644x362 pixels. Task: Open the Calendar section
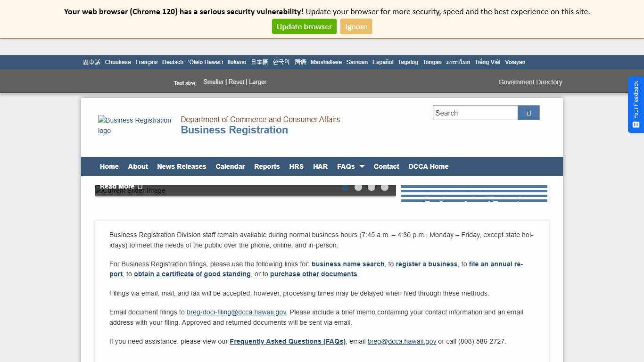click(x=230, y=166)
